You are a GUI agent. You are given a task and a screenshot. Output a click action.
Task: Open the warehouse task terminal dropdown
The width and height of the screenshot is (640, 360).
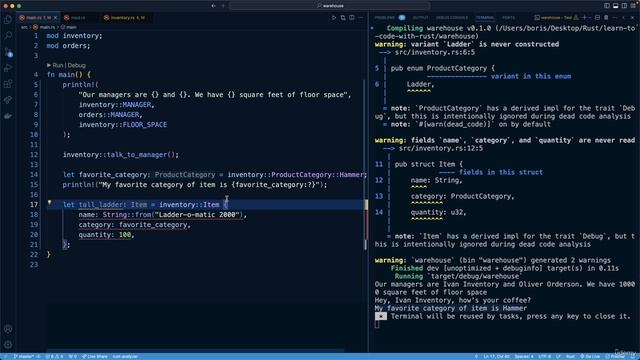[557, 18]
